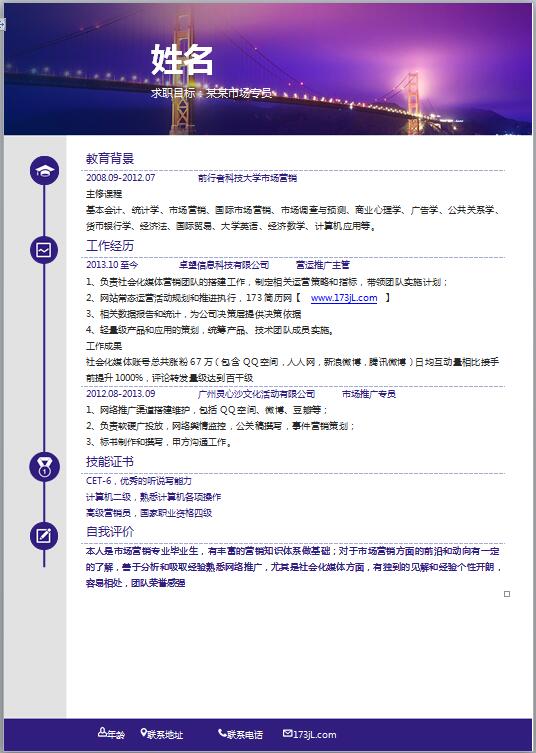Screen dimensions: 536x753
Task: Click the envelope icon beside 173jL.com
Action: point(287,733)
